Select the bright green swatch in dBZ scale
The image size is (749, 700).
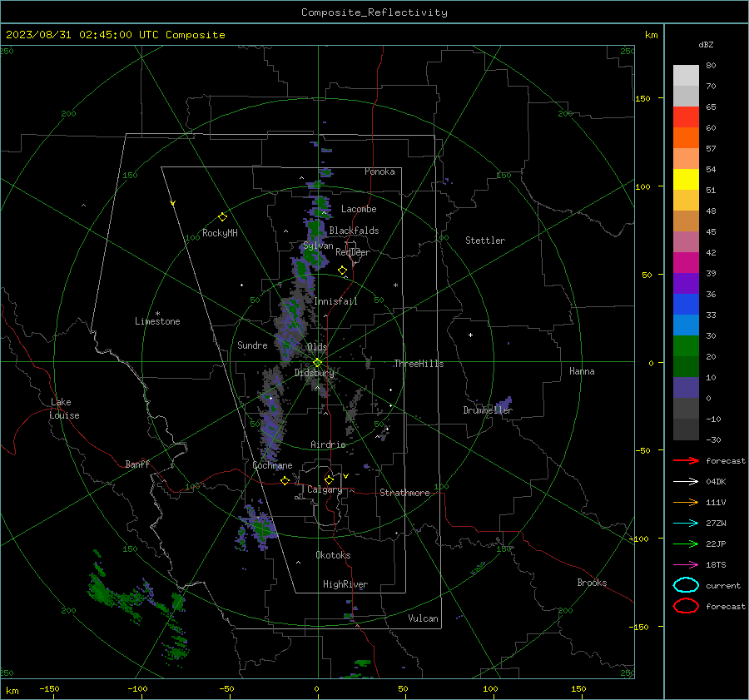pyautogui.click(x=686, y=345)
